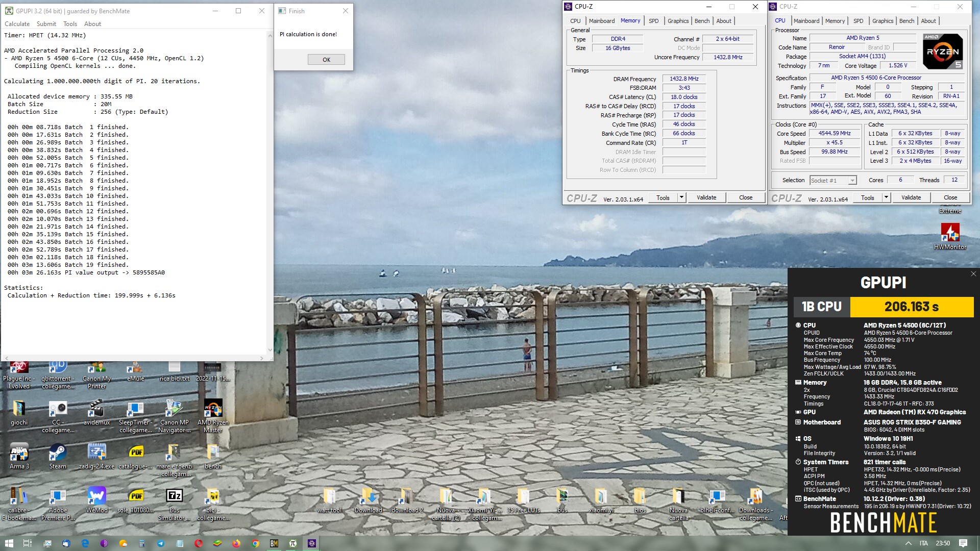
Task: Switch to SPD tab in left CPU-Z window
Action: point(653,21)
